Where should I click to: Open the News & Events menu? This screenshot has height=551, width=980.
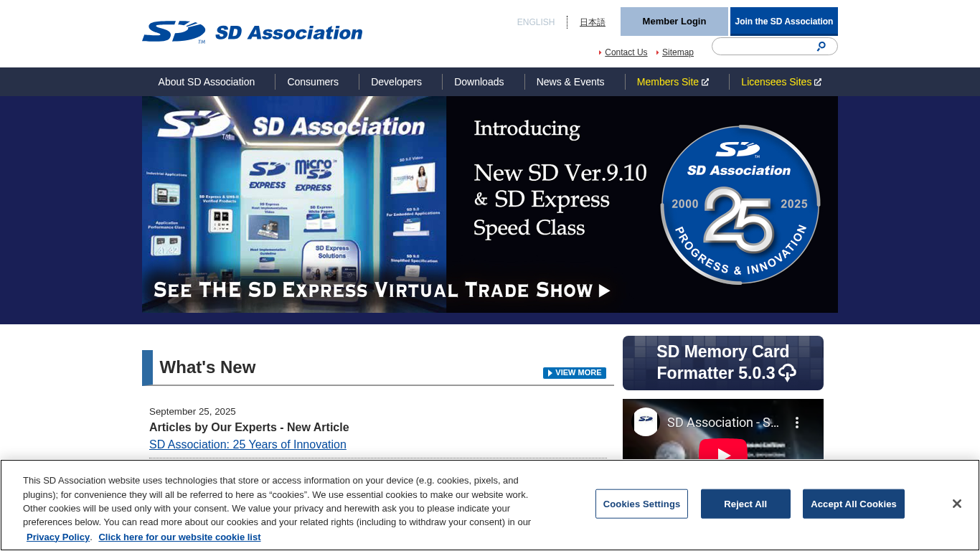(x=570, y=82)
